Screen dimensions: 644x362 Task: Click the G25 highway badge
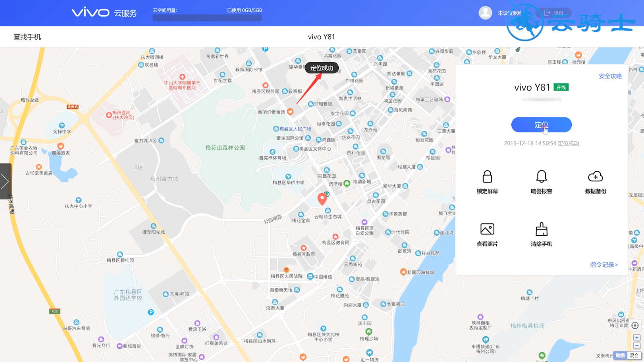(55, 311)
